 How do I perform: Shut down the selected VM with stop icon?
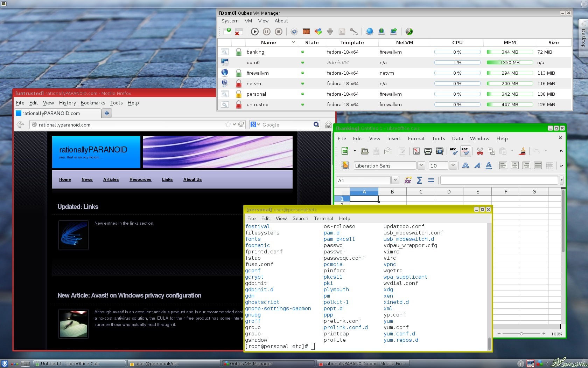[279, 32]
